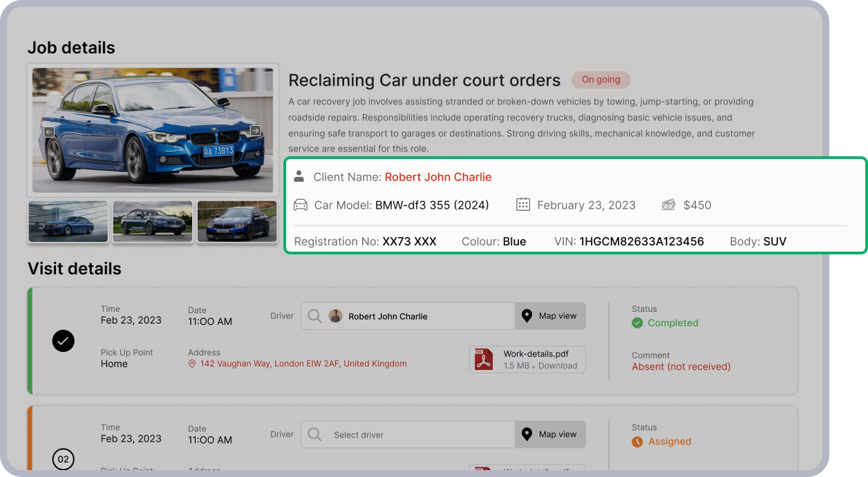Show next car photo with right arrow
This screenshot has width=868, height=477.
coord(255,131)
